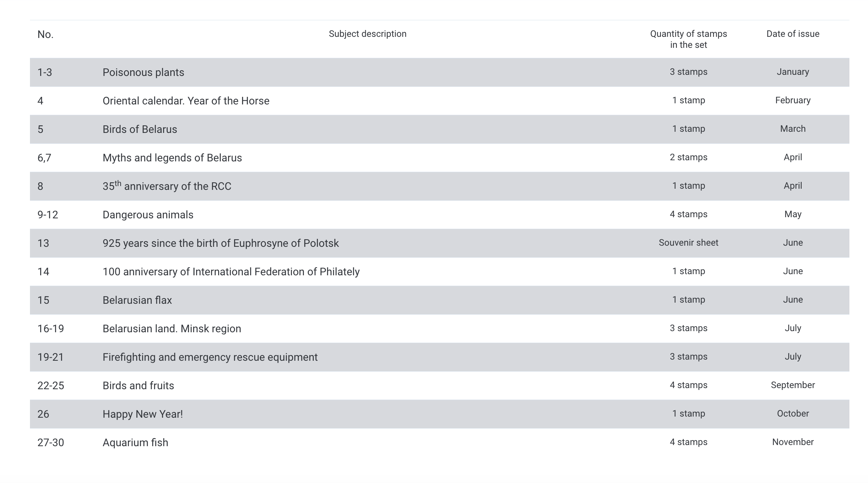Click the 'Subject description' column header
Viewport: 868px width, 483px height.
367,34
